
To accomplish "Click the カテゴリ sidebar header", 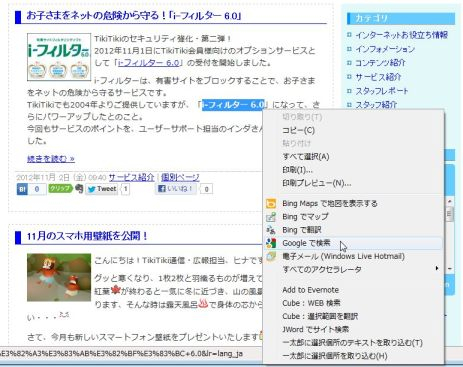I will [x=401, y=18].
